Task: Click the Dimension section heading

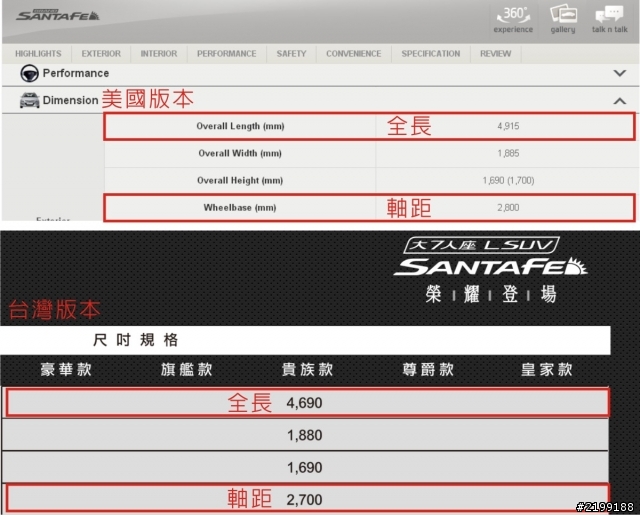Action: pyautogui.click(x=70, y=100)
